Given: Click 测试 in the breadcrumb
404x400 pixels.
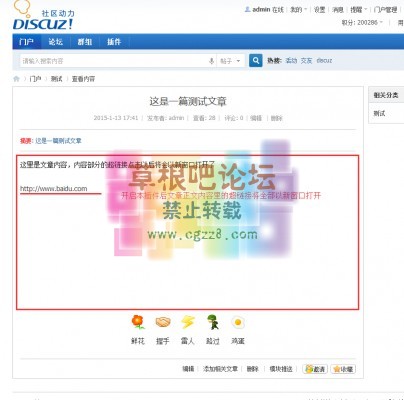Looking at the screenshot, I should [56, 79].
